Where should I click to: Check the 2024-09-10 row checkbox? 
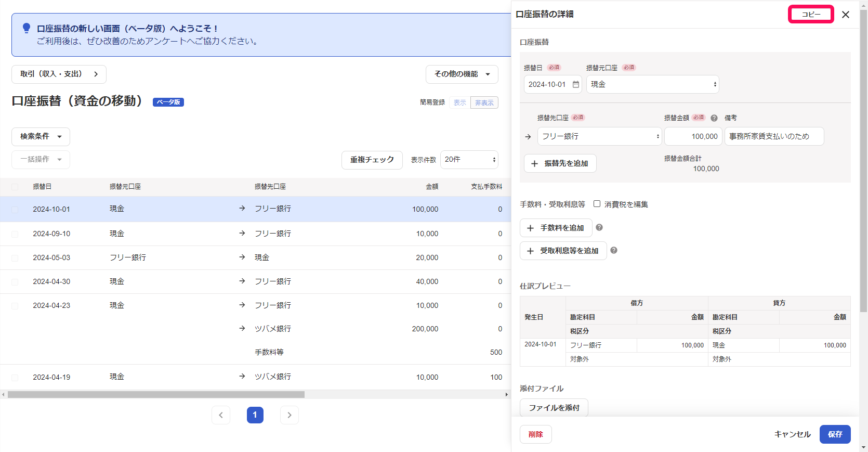(x=15, y=234)
